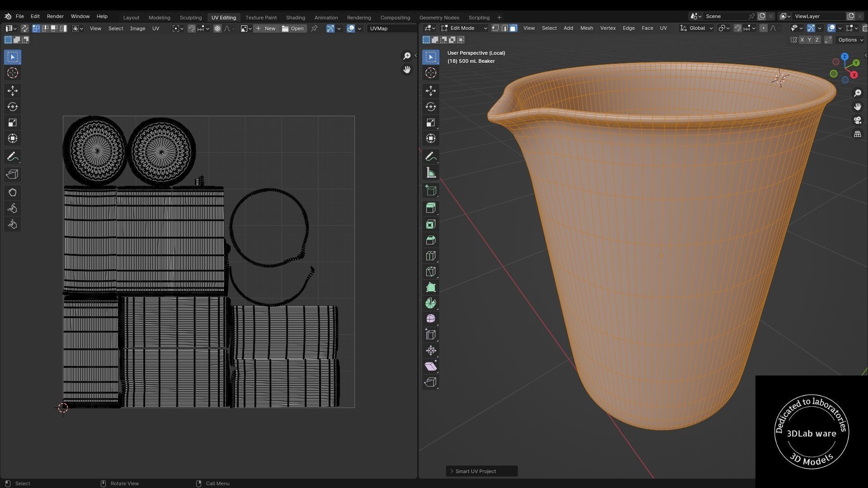The width and height of the screenshot is (868, 488).
Task: Click the Open image button
Action: [x=293, y=28]
